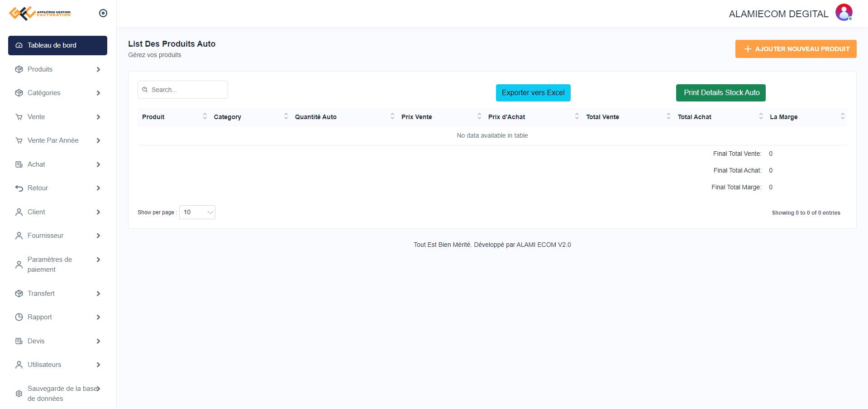Toggle sort order on La Marge column
This screenshot has width=868, height=409.
click(x=842, y=116)
